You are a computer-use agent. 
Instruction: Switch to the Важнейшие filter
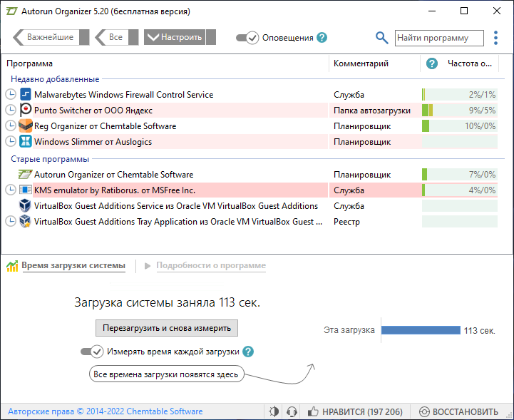pos(51,36)
